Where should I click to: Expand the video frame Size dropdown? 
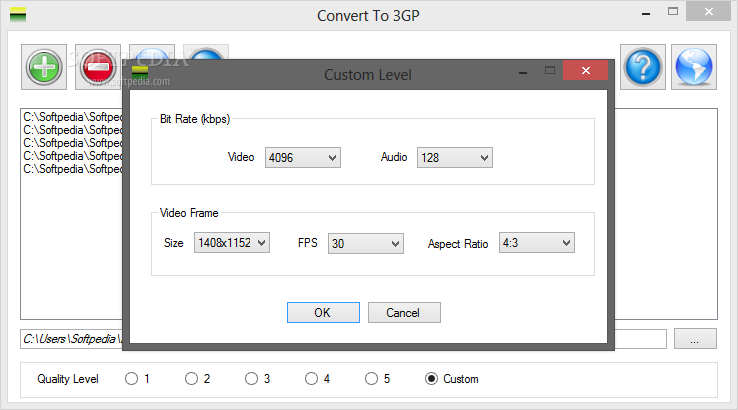pyautogui.click(x=232, y=243)
